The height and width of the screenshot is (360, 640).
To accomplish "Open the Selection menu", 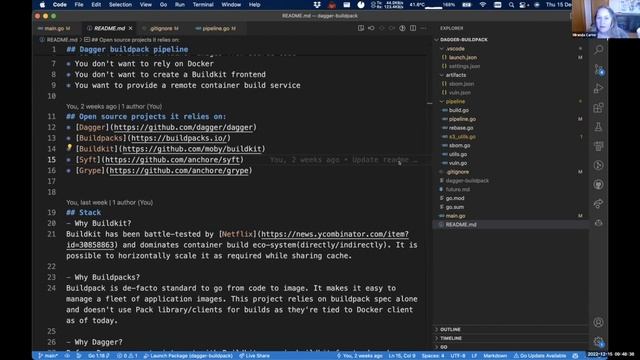I will coord(120,5).
